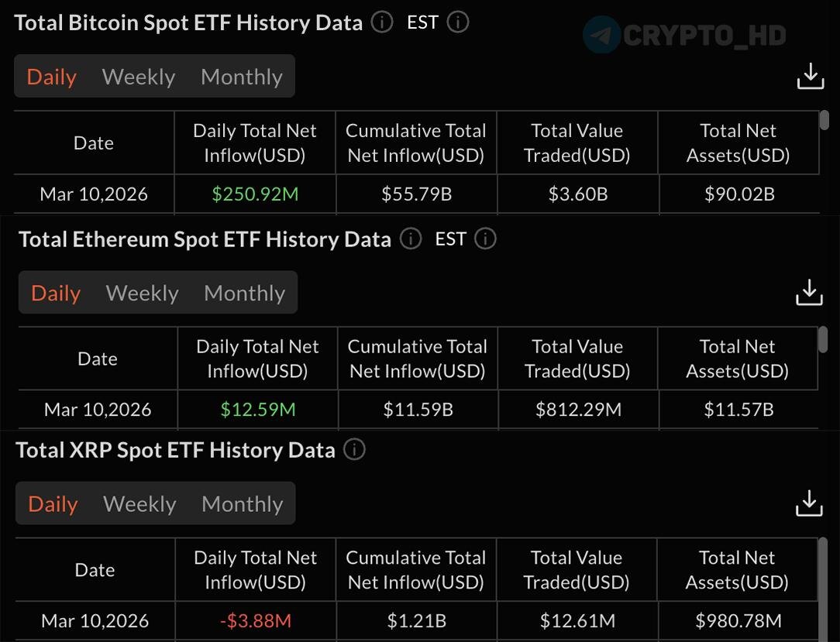Select Daily tab in XRP ETF section
840x642 pixels.
click(53, 504)
